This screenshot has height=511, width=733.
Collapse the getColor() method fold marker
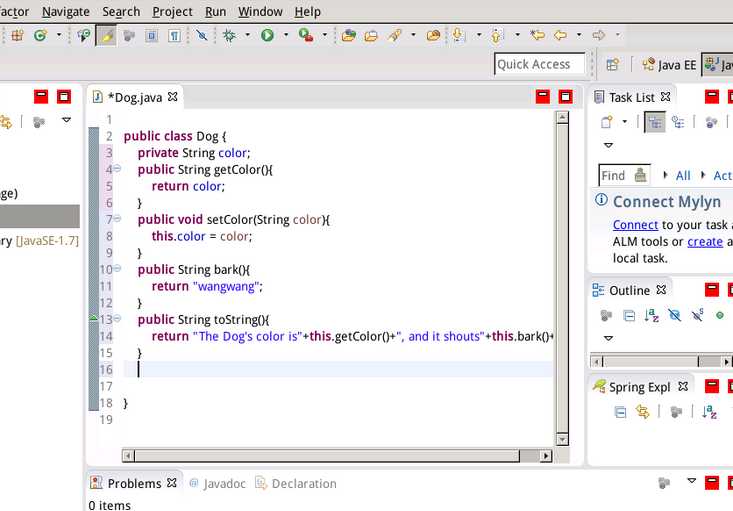[117, 168]
